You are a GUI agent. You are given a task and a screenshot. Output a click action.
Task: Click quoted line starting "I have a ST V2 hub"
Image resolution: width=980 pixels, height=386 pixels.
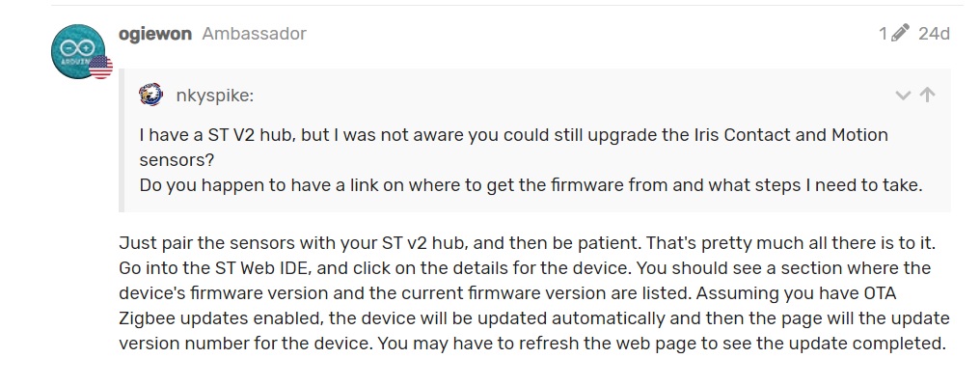(513, 135)
